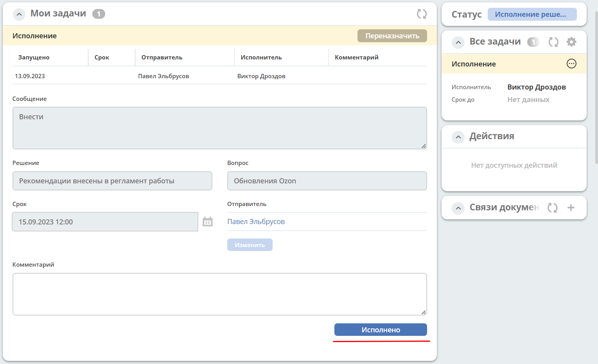Refresh the Связи документа panel

tap(552, 208)
